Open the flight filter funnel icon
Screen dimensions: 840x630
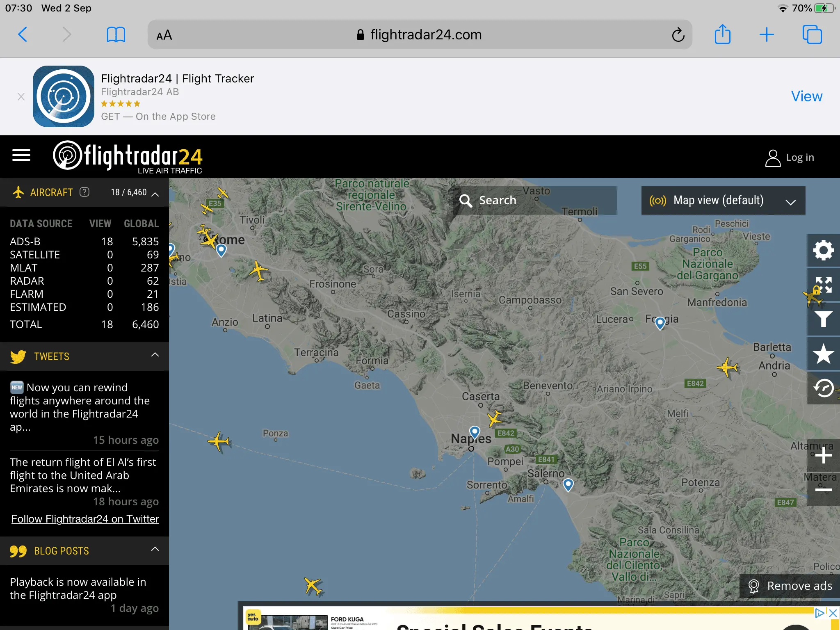click(823, 319)
